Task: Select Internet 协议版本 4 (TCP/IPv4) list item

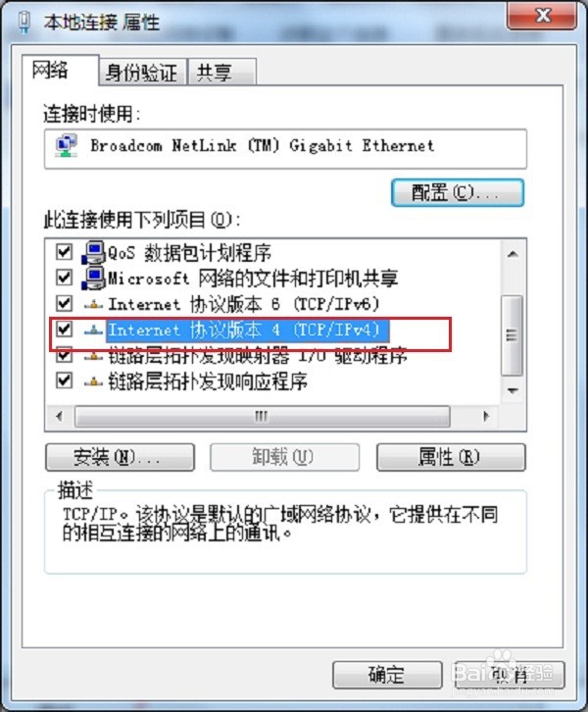Action: click(x=245, y=331)
